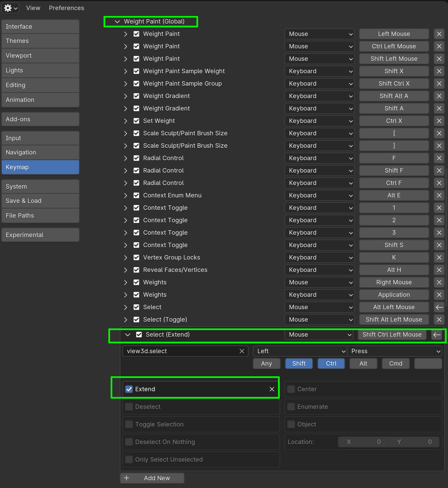Remove the Weight Paint Sample Weight keymap item
448x488 pixels.
pos(439,71)
